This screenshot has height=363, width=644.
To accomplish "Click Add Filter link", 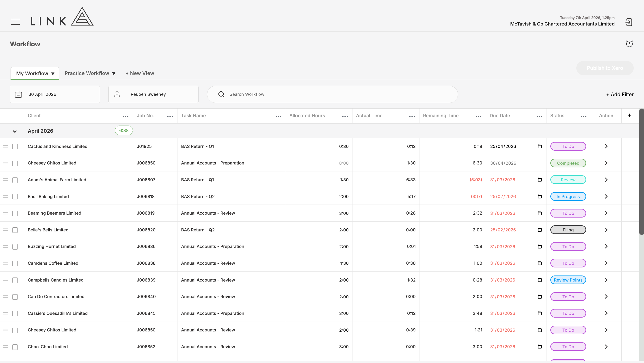I will pyautogui.click(x=620, y=94).
